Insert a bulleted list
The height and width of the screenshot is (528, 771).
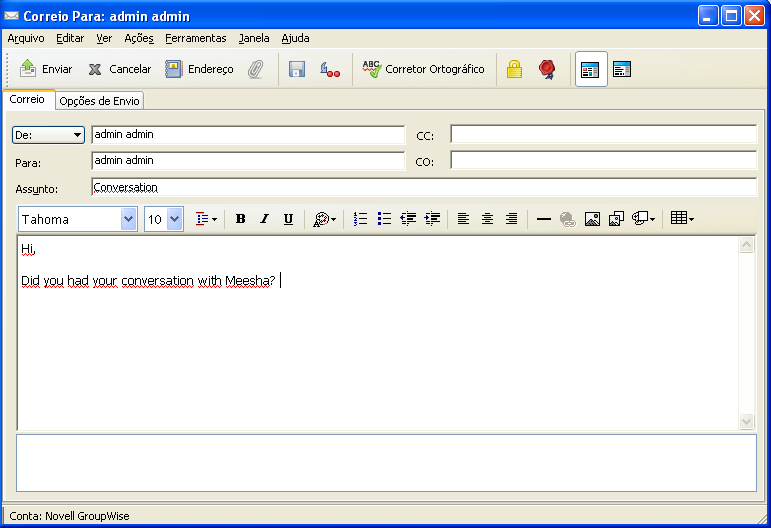point(385,219)
